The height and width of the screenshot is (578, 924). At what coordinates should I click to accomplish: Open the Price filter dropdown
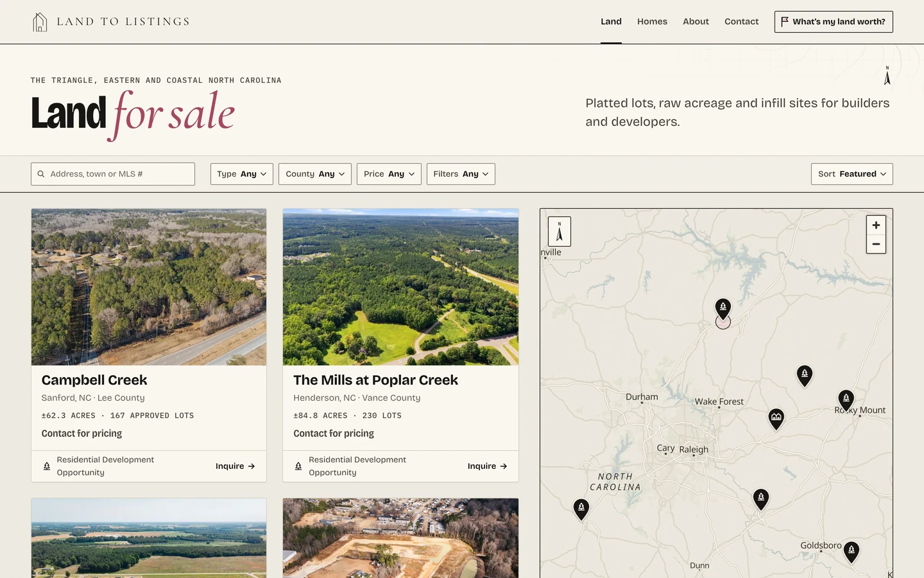pos(389,174)
